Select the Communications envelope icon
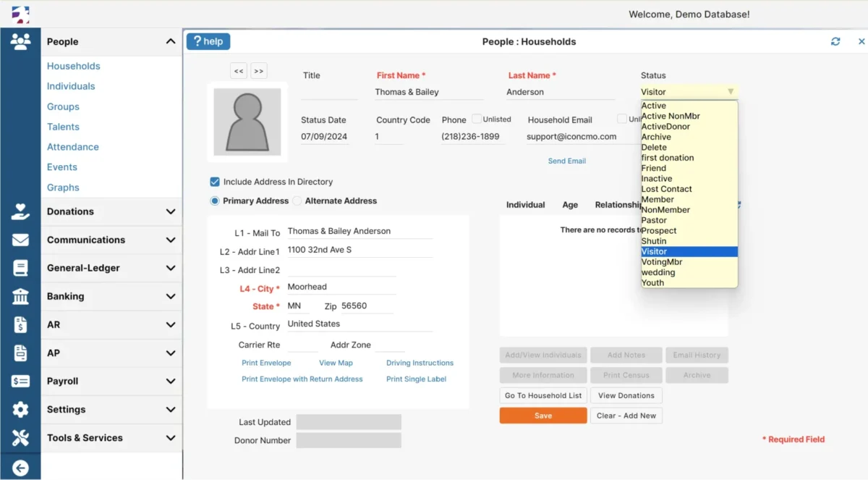868x480 pixels. [20, 240]
